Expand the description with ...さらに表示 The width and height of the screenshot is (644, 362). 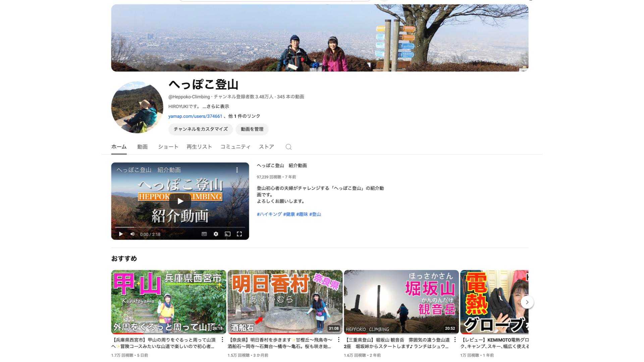[x=216, y=106]
